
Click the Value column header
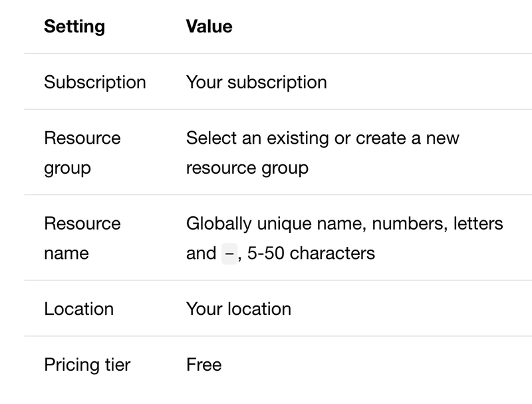209,27
